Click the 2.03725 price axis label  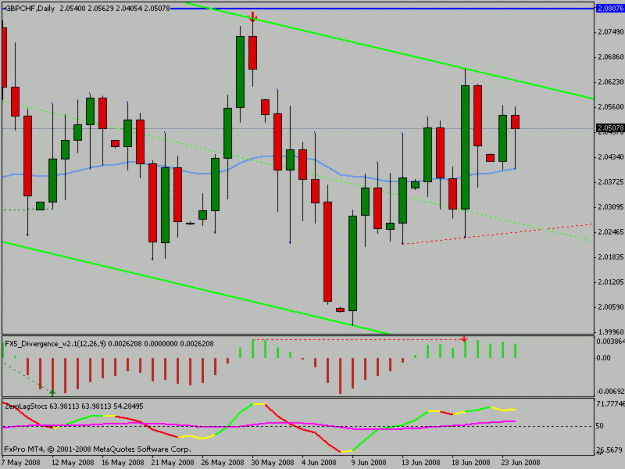611,182
